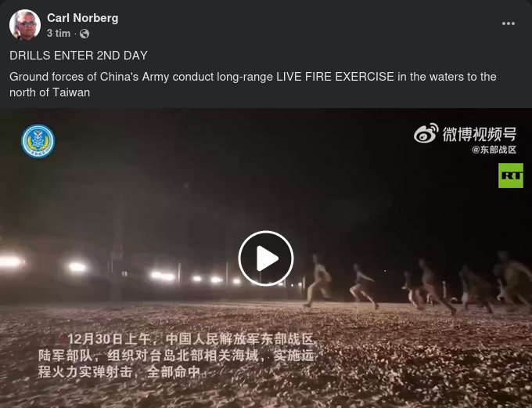Open the three-dot post options menu
Screen dimensions: 532x408
[509, 23]
